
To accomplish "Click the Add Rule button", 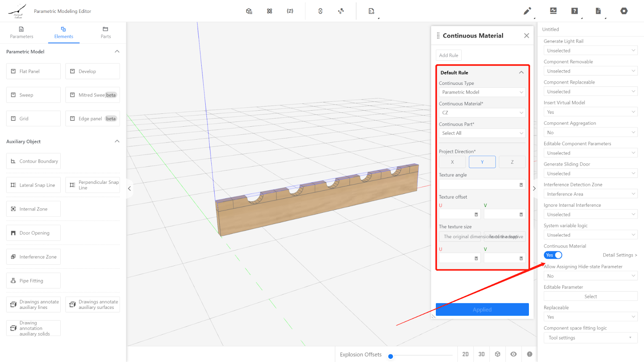I will click(x=448, y=56).
